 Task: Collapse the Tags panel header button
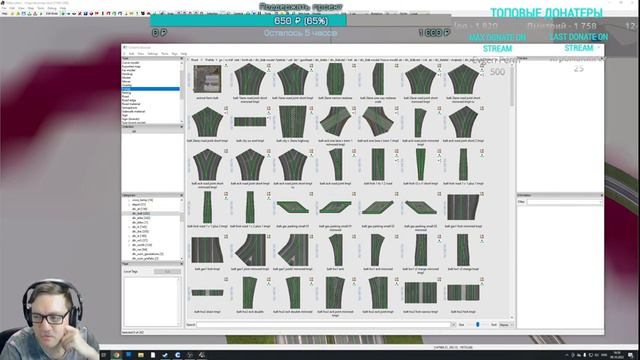point(182,264)
